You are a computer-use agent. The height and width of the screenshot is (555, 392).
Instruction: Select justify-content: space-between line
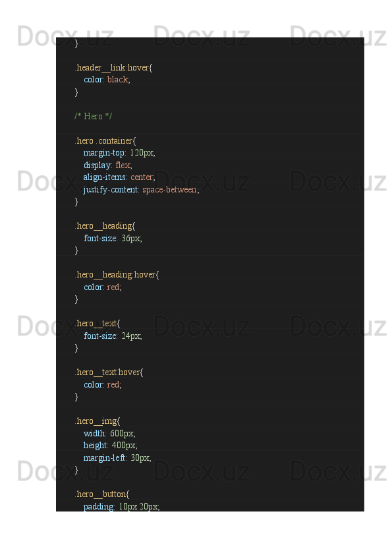[141, 190]
